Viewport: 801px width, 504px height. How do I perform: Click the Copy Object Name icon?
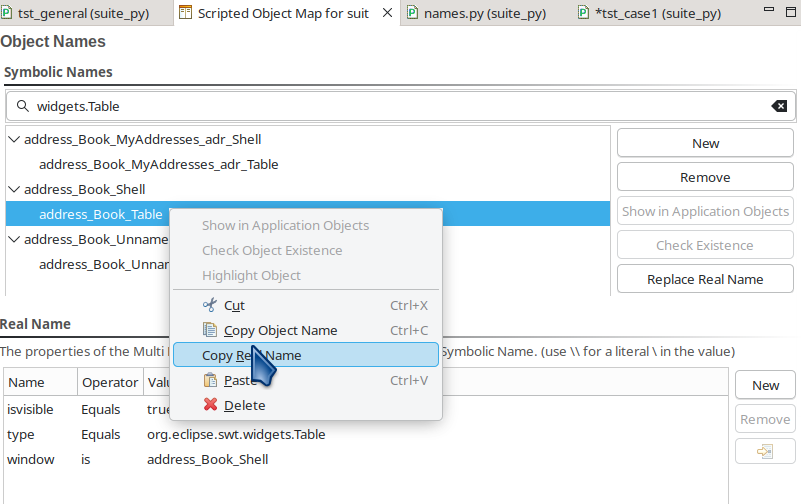[209, 330]
